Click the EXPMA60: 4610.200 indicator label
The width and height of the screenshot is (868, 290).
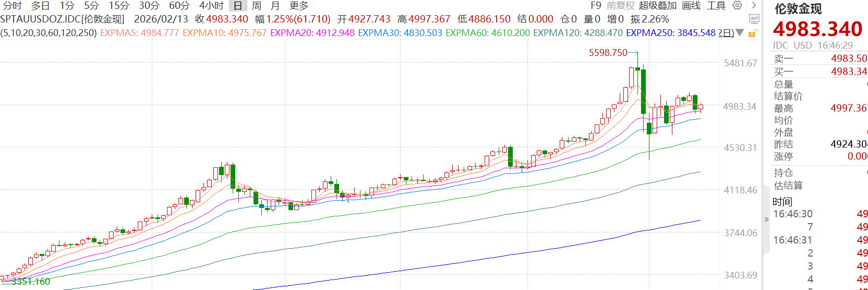488,32
